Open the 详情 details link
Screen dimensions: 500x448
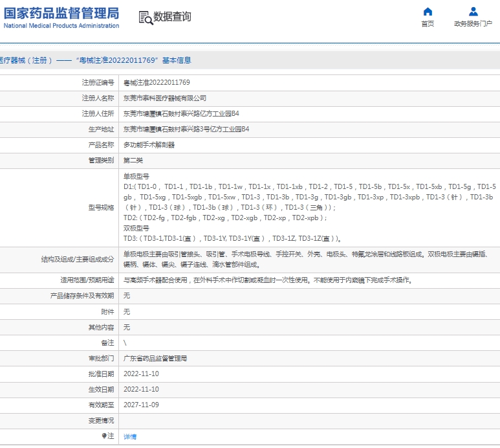pyautogui.click(x=130, y=436)
